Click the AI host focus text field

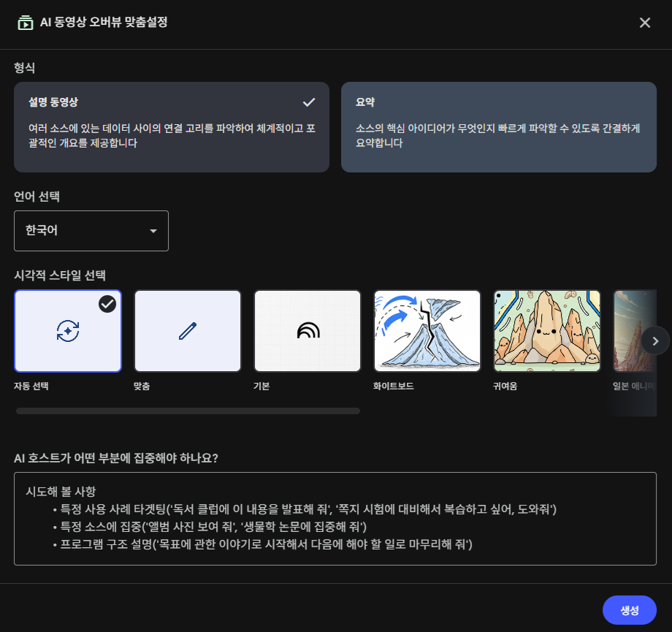(x=335, y=519)
